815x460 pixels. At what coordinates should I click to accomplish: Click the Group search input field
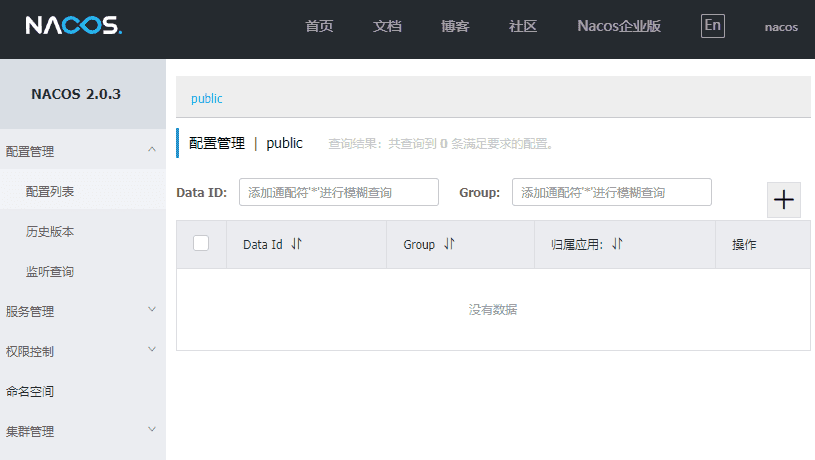coord(611,192)
